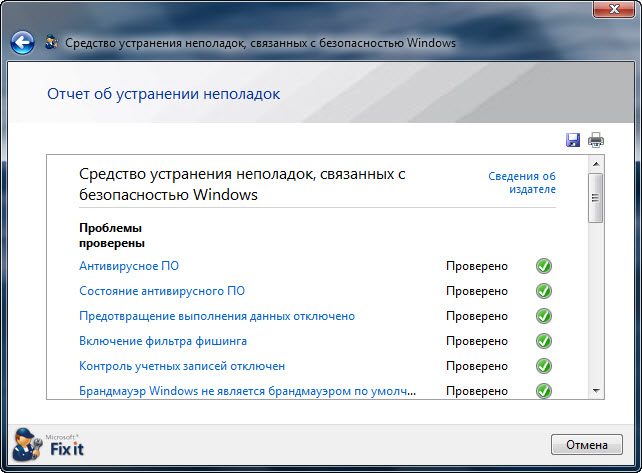Open Антивирусное ПО details link
The width and height of the screenshot is (642, 473).
click(x=129, y=266)
